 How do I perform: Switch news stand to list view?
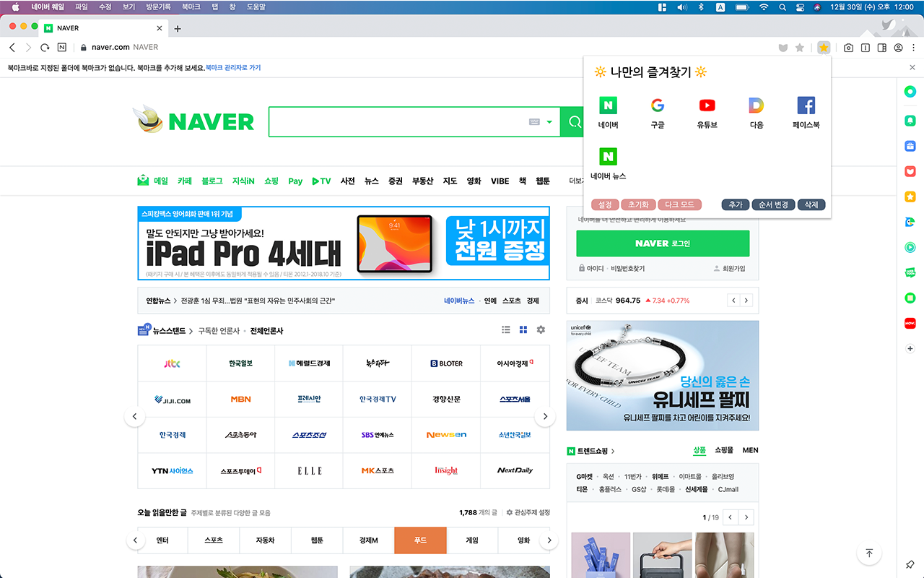click(506, 330)
